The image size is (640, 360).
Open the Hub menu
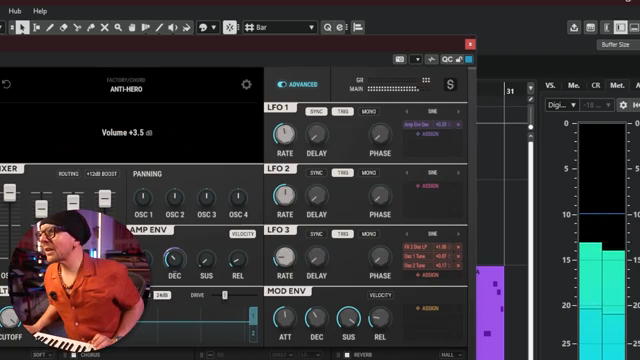(15, 11)
